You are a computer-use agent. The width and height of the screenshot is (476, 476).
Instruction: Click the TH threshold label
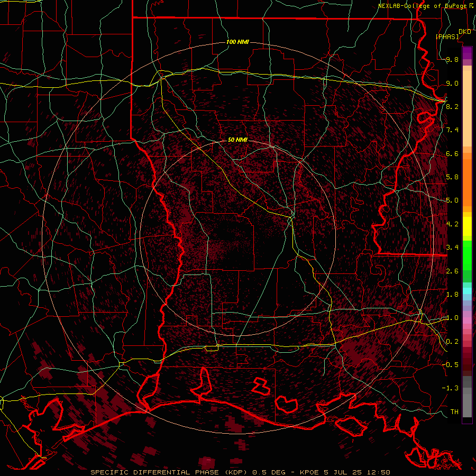[454, 412]
